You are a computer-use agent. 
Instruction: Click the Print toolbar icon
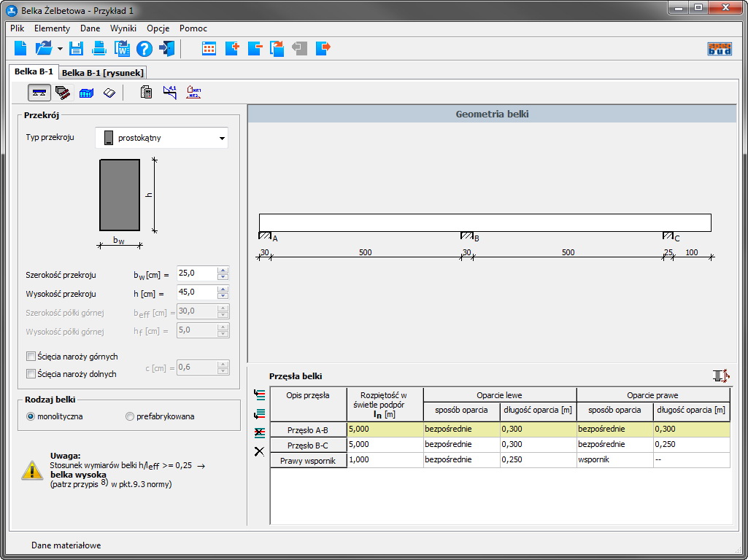pyautogui.click(x=99, y=49)
